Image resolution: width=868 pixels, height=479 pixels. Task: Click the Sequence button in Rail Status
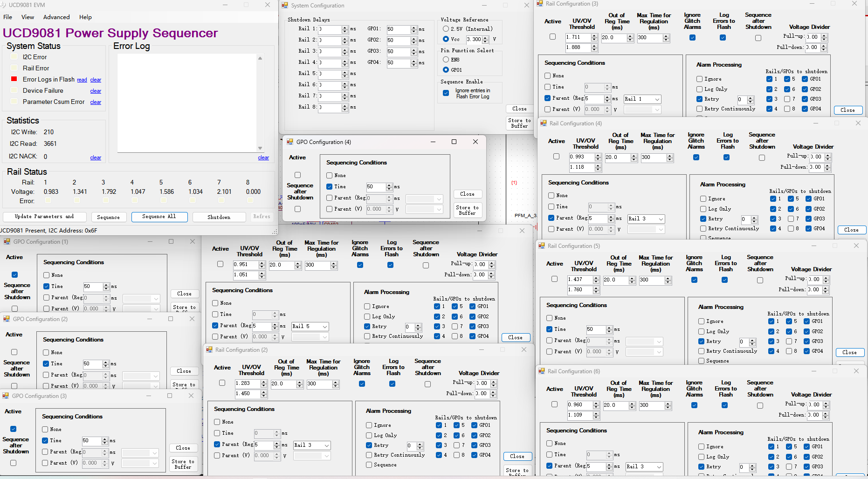(109, 217)
